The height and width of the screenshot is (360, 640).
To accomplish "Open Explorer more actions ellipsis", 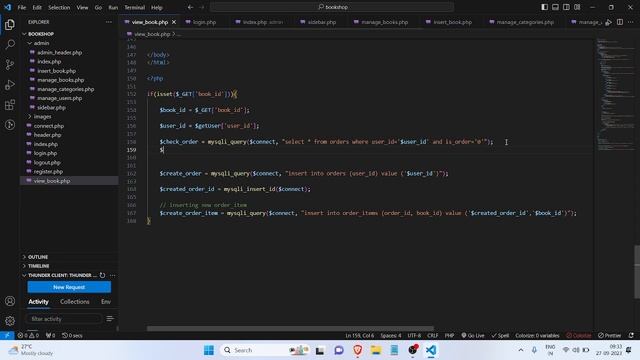I will click(109, 22).
